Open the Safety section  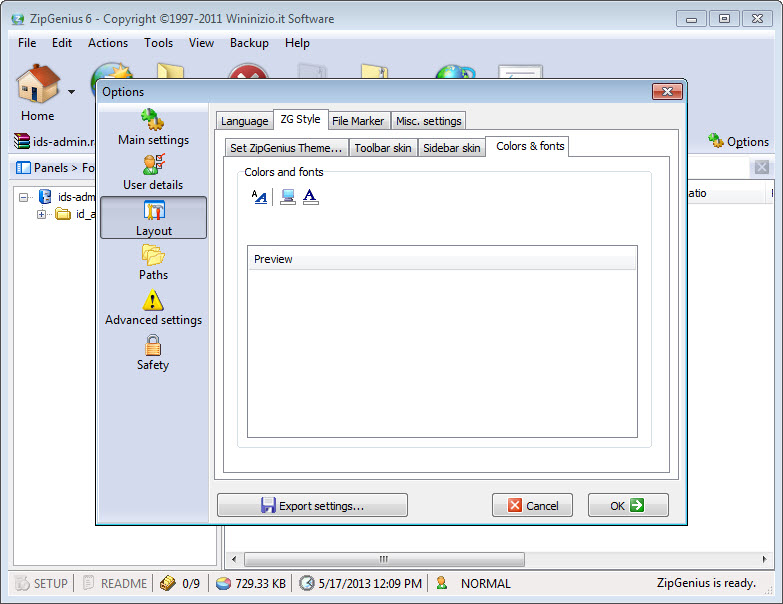(153, 352)
